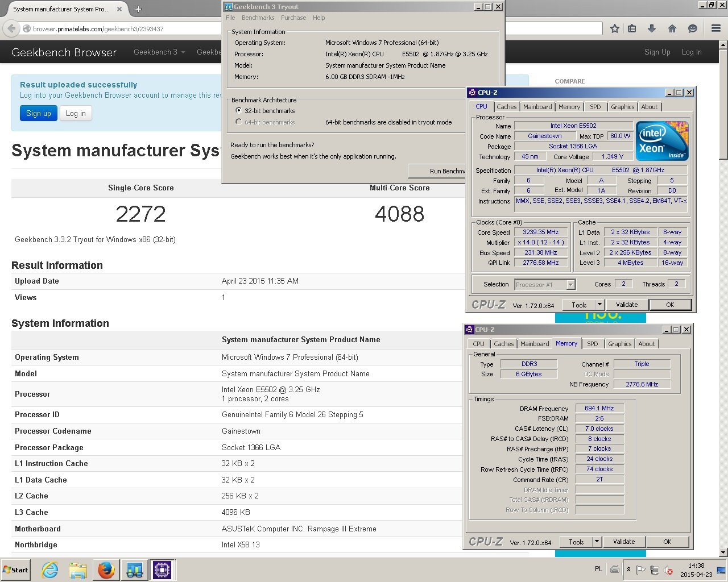Open the Benchmarks menu
The image size is (728, 582).
point(258,18)
